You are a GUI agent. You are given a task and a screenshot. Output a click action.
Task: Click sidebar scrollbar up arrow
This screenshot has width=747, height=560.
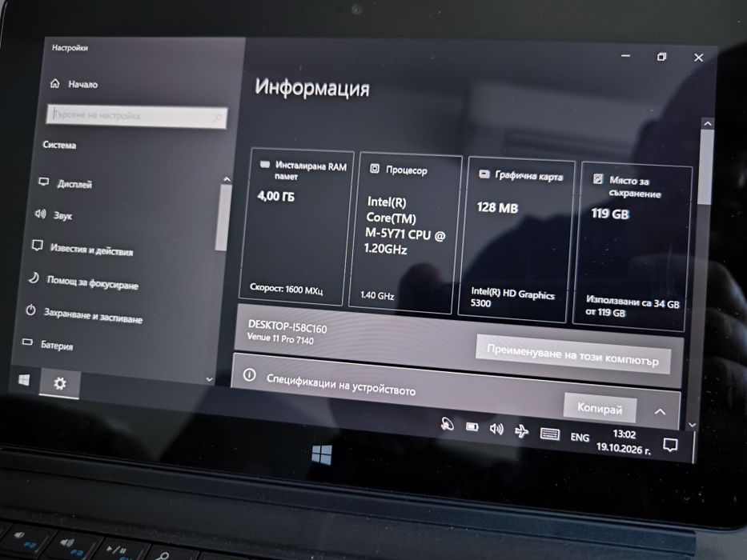[x=227, y=179]
